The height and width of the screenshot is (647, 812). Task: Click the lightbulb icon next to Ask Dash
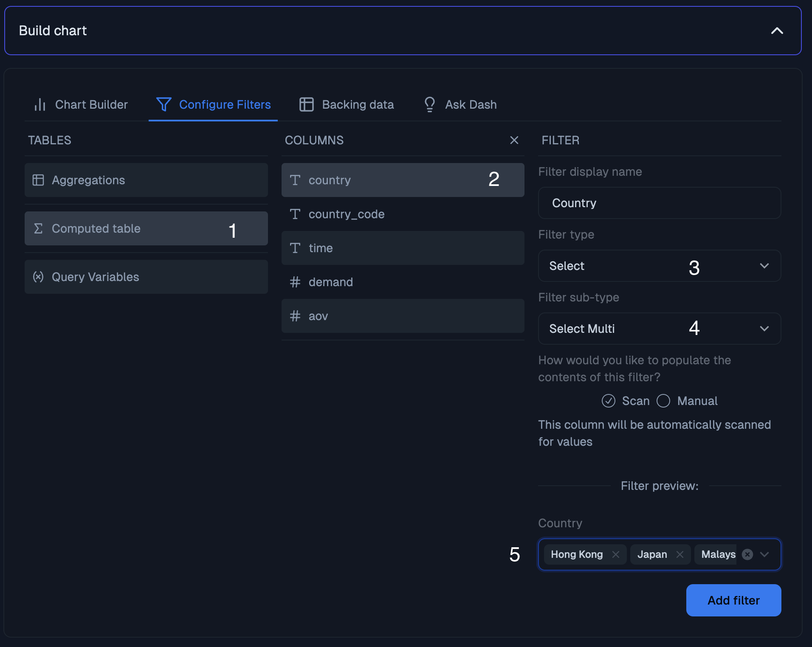tap(430, 104)
